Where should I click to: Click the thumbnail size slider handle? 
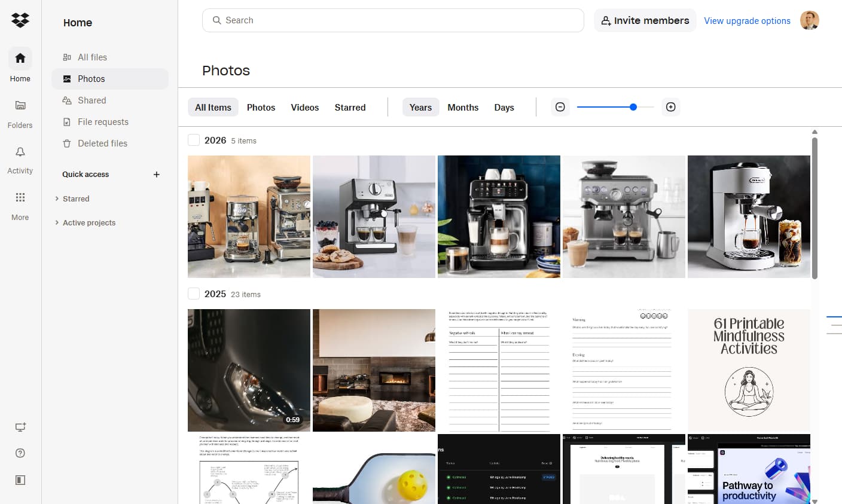coord(633,107)
